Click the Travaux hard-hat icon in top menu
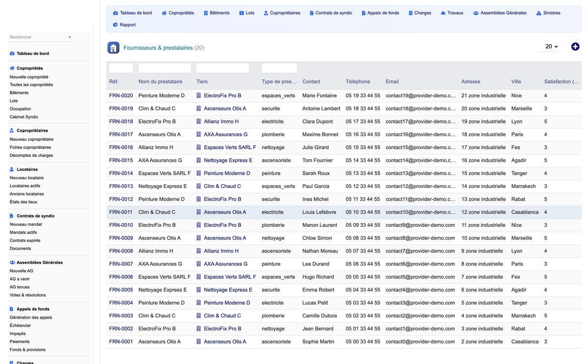Image resolution: width=588 pixels, height=364 pixels. [443, 13]
